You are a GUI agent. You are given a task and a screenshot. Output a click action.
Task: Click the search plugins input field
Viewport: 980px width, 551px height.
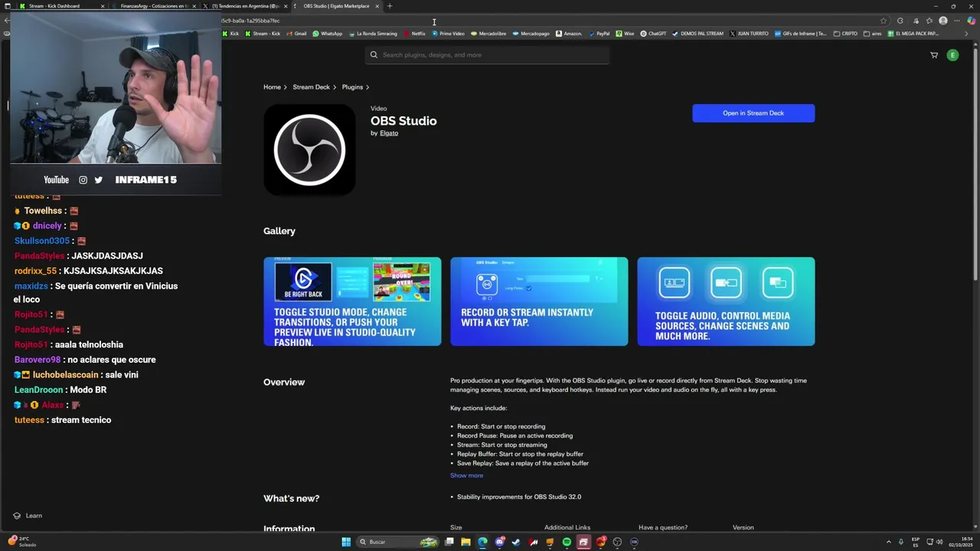(487, 55)
